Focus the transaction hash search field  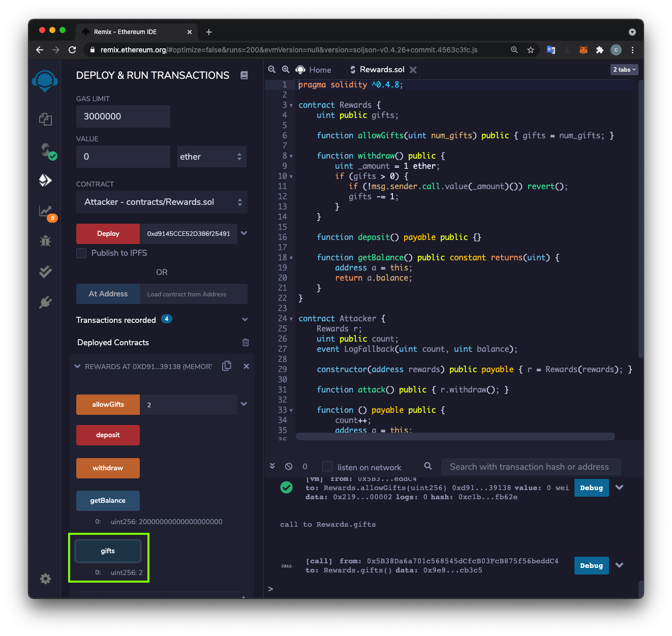tap(531, 467)
